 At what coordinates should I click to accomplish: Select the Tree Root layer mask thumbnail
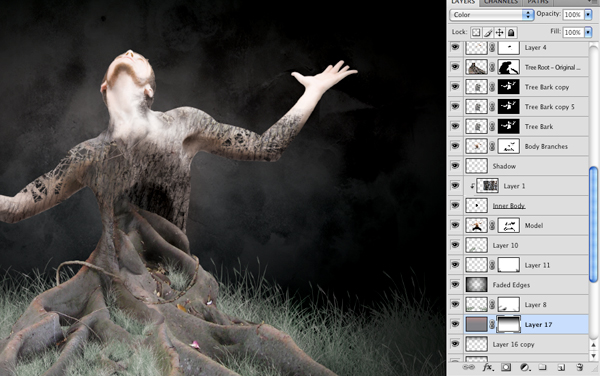point(509,67)
